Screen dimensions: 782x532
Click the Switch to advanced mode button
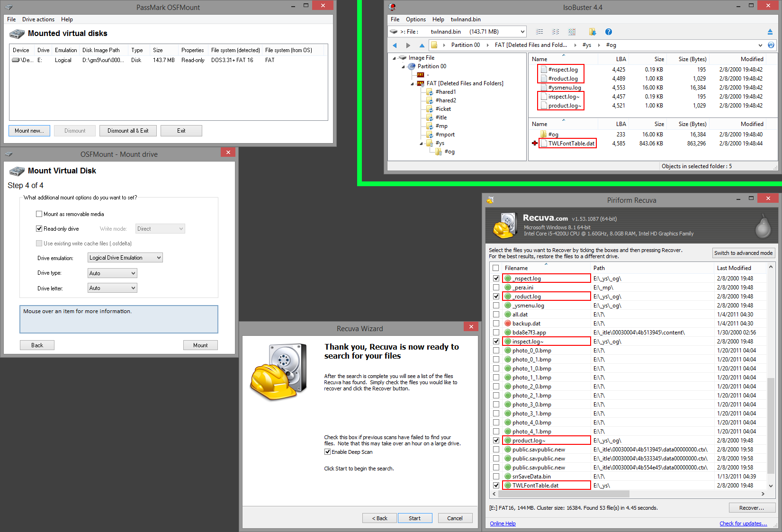[744, 253]
